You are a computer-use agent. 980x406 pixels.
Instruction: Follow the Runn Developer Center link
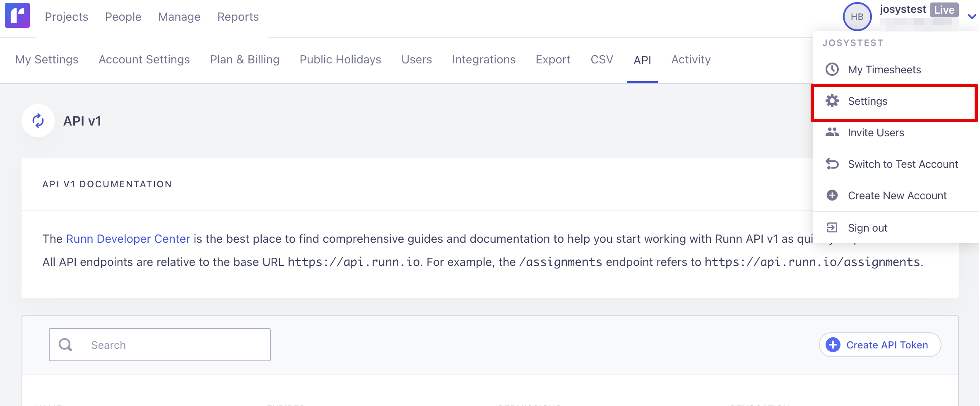pos(128,239)
